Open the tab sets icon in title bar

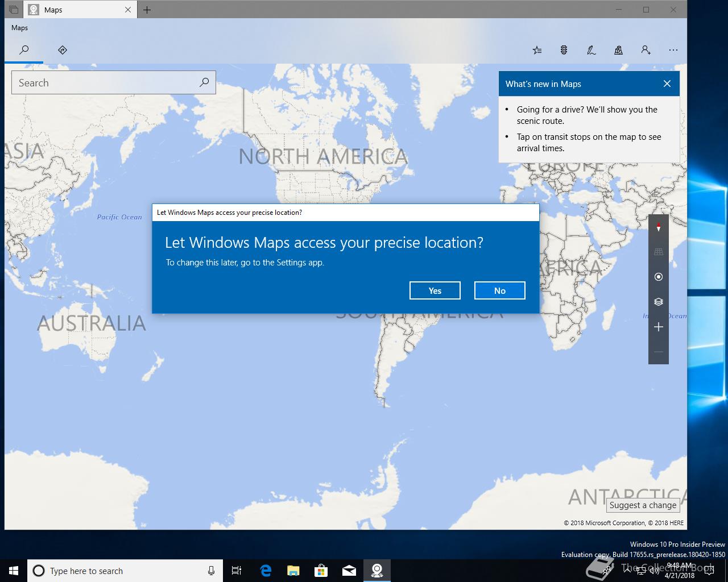click(x=13, y=10)
